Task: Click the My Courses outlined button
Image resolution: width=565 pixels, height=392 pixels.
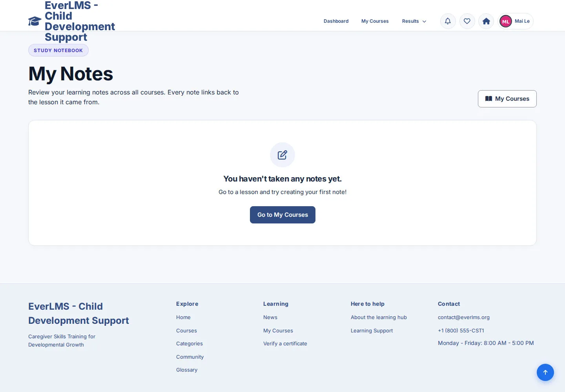Action: [507, 99]
